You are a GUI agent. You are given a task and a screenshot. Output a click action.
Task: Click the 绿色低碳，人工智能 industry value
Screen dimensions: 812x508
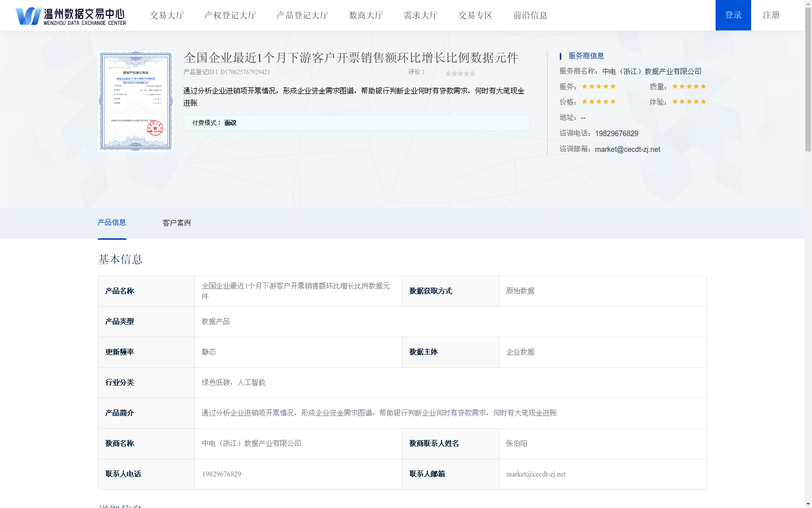(x=233, y=383)
